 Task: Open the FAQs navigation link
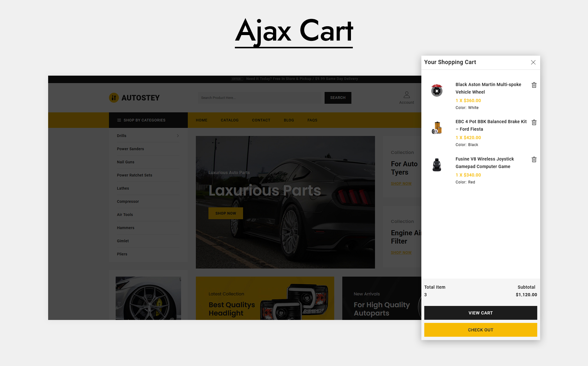coord(312,120)
